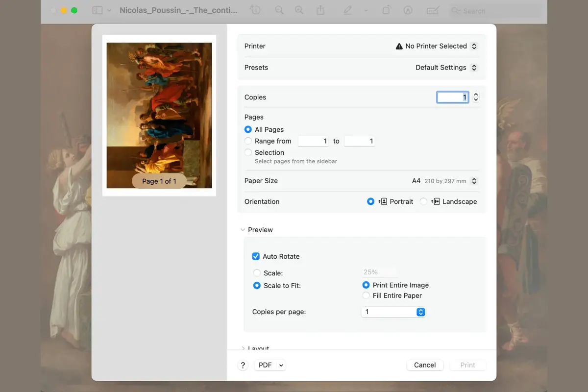Select the Range from radio button
The height and width of the screenshot is (392, 588).
point(248,141)
